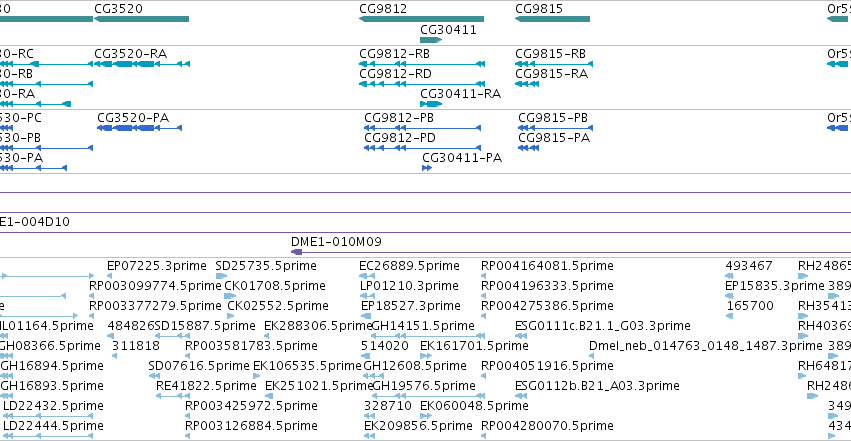Click the CG9812-RB transcript track
This screenshot has height=441, width=851.
(422, 64)
